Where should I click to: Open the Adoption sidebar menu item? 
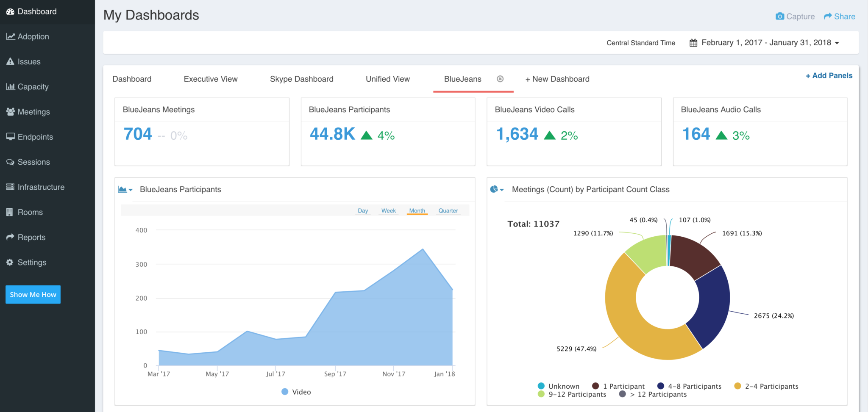point(33,37)
